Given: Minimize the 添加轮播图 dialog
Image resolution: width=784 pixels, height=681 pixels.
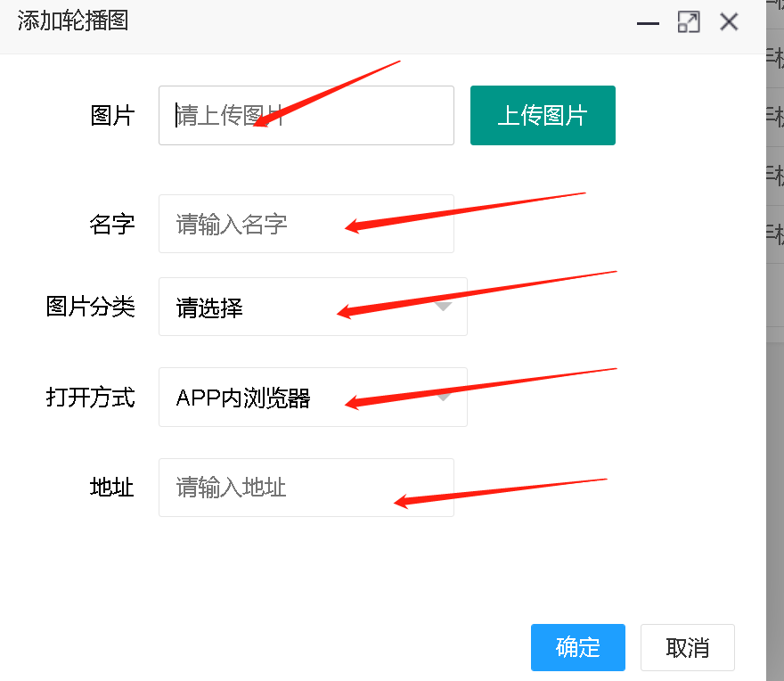Looking at the screenshot, I should click(648, 23).
